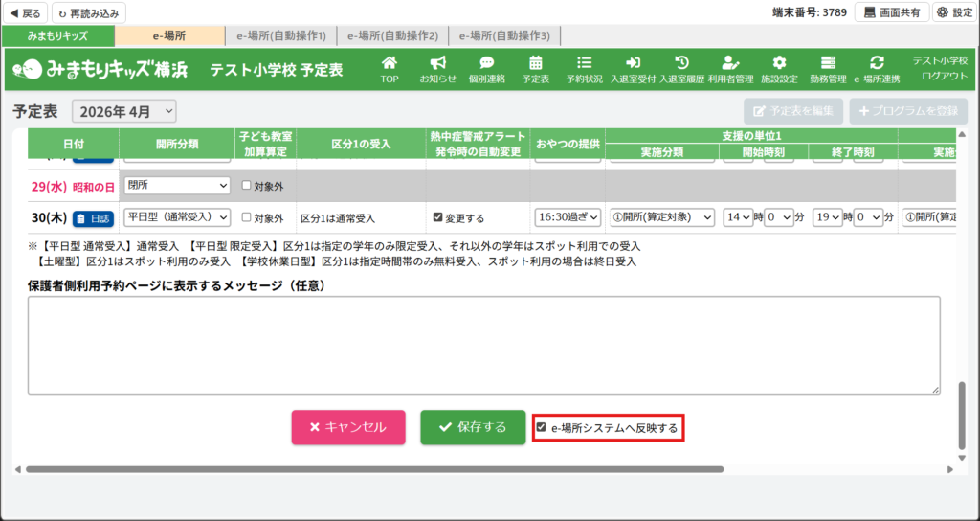This screenshot has width=980, height=521.
Task: Open the 2026年 4月 month dropdown
Action: pyautogui.click(x=124, y=111)
